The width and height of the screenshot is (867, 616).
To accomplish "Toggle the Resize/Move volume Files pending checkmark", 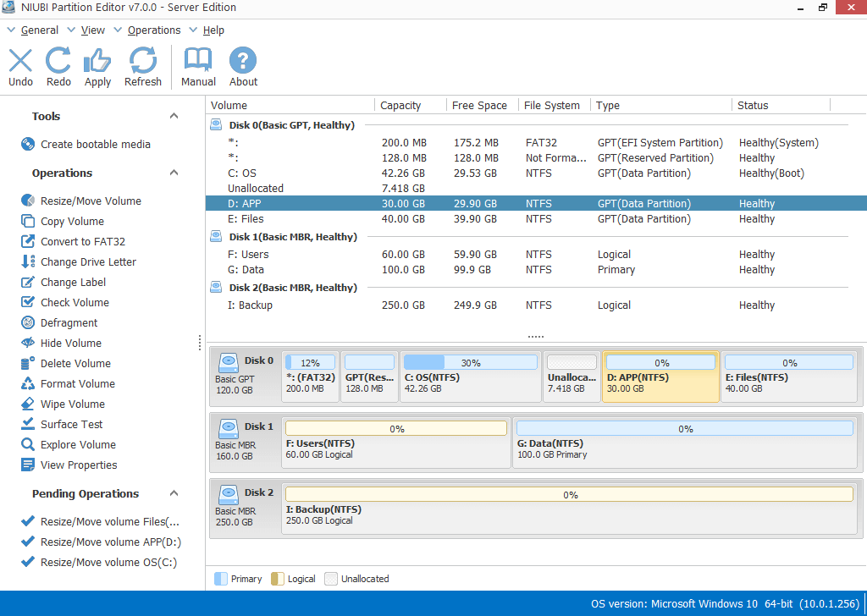I will [28, 522].
